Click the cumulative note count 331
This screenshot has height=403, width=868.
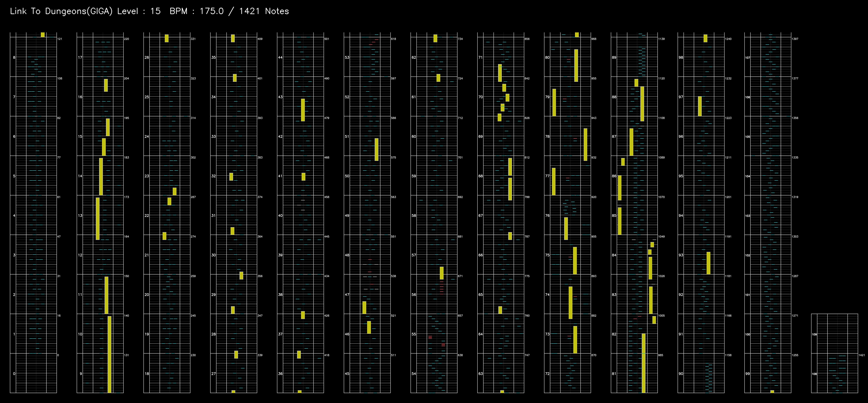[x=193, y=39]
